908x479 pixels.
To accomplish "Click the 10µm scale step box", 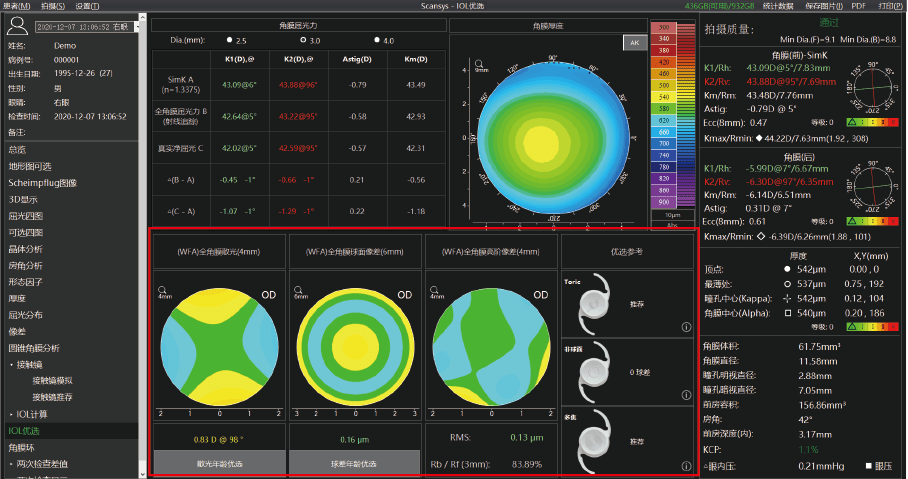I will (672, 215).
